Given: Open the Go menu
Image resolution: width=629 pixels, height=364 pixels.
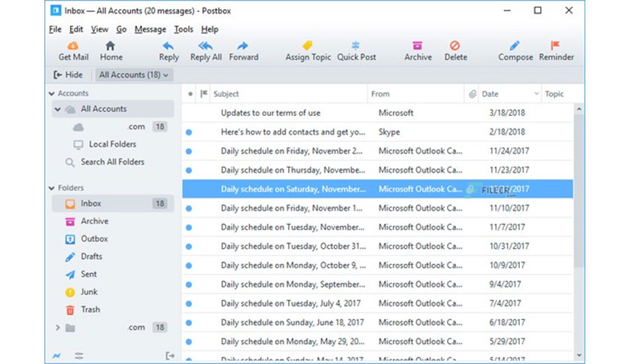Looking at the screenshot, I should click(x=121, y=29).
